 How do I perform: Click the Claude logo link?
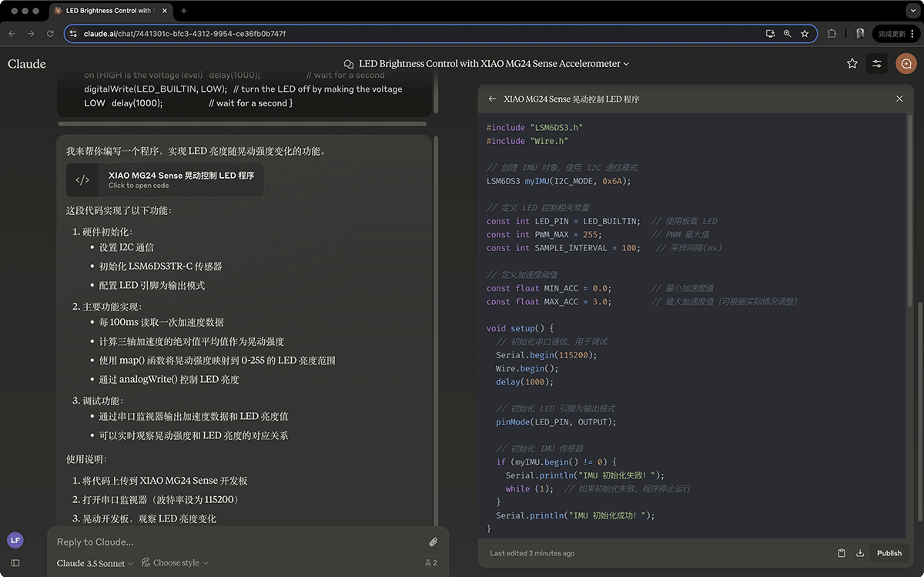click(27, 64)
